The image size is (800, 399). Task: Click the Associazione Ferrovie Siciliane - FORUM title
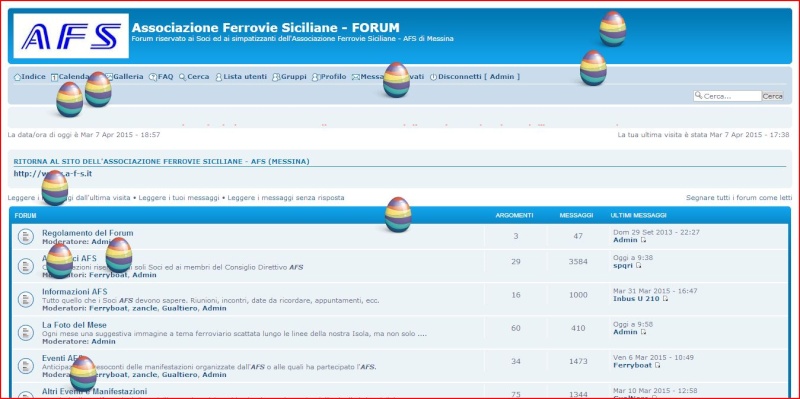[x=265, y=28]
